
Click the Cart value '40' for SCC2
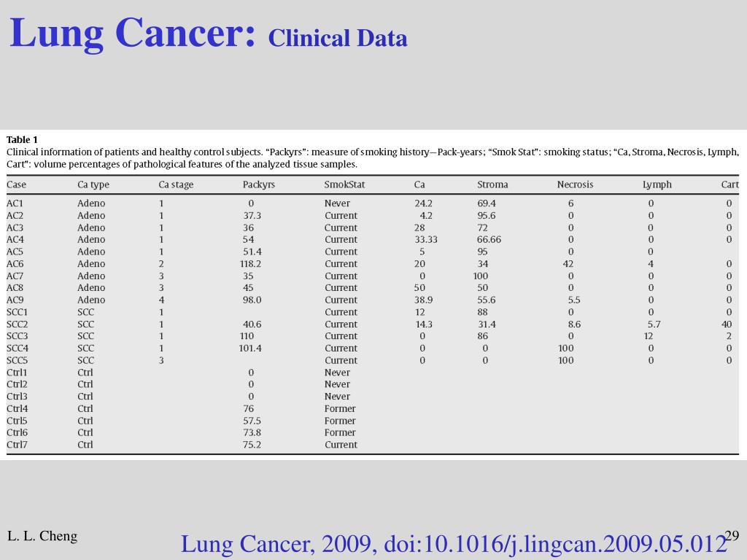(x=727, y=324)
